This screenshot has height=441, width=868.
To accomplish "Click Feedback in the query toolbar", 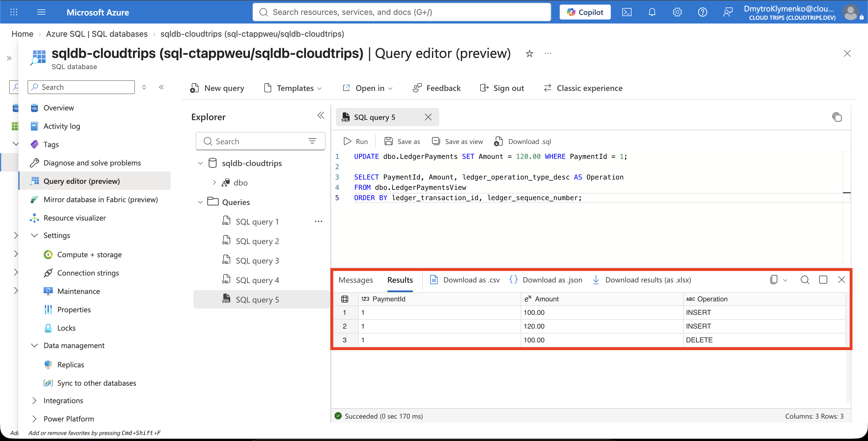I will pyautogui.click(x=437, y=88).
